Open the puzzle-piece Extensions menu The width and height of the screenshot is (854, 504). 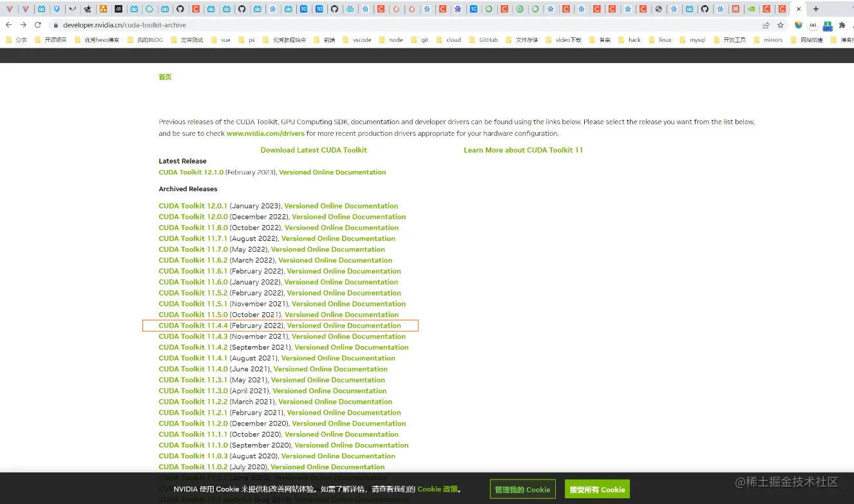(842, 25)
